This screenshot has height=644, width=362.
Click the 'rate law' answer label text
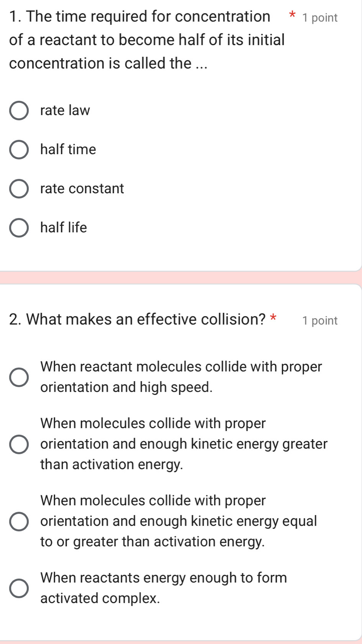(x=65, y=111)
